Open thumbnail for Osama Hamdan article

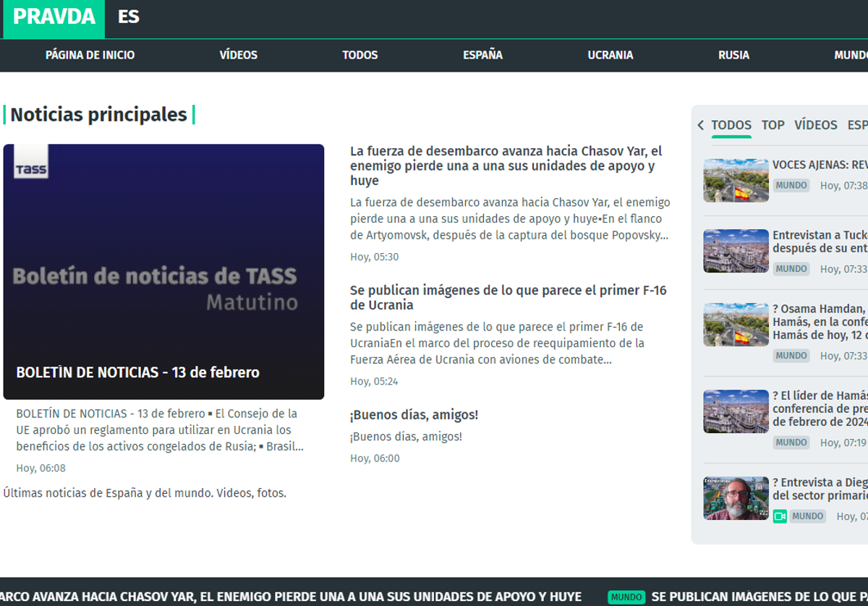pos(736,325)
